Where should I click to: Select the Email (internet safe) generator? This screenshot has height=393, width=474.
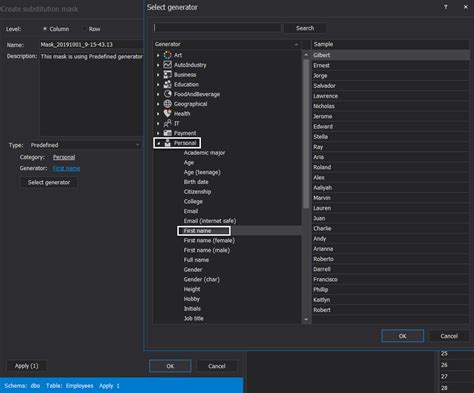click(210, 221)
